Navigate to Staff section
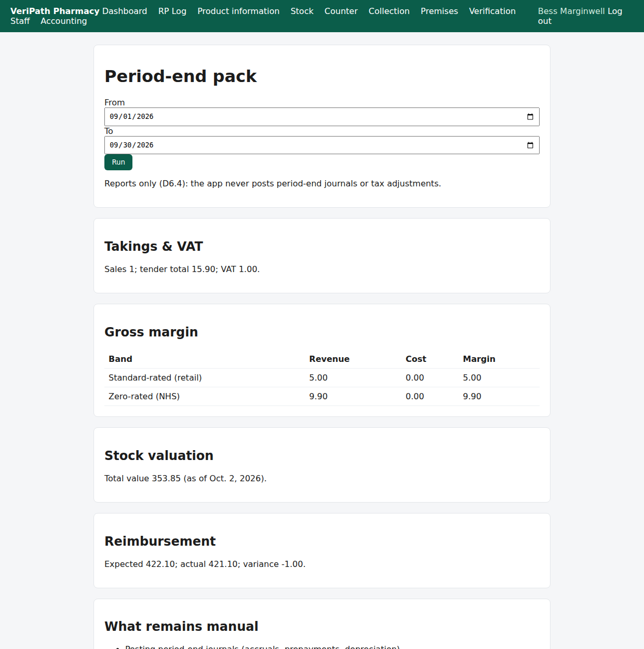The image size is (644, 649). point(20,21)
